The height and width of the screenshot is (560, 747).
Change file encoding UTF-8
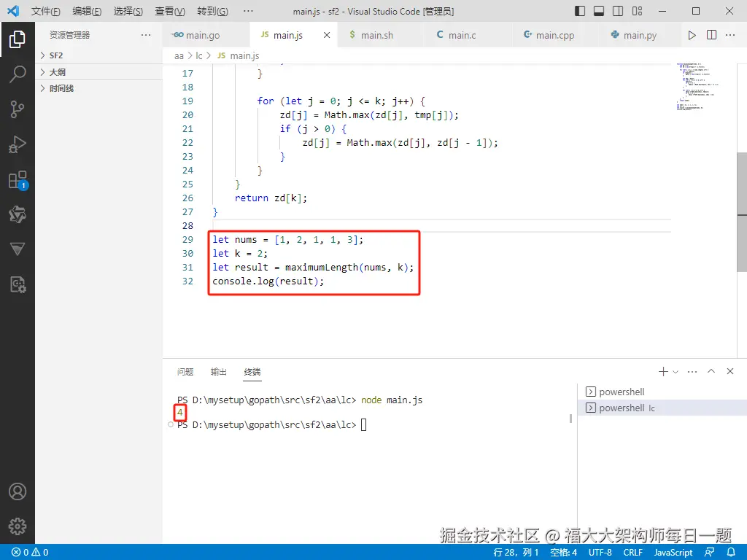[x=600, y=552]
